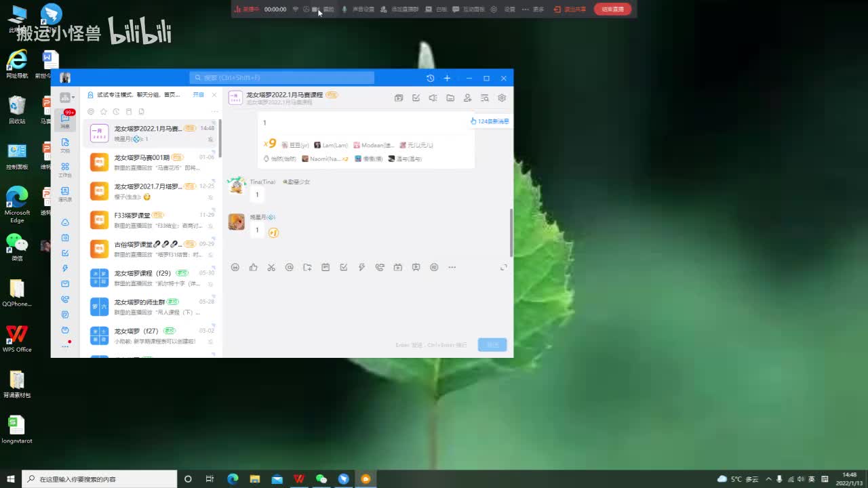Click the message send button

[x=492, y=345]
